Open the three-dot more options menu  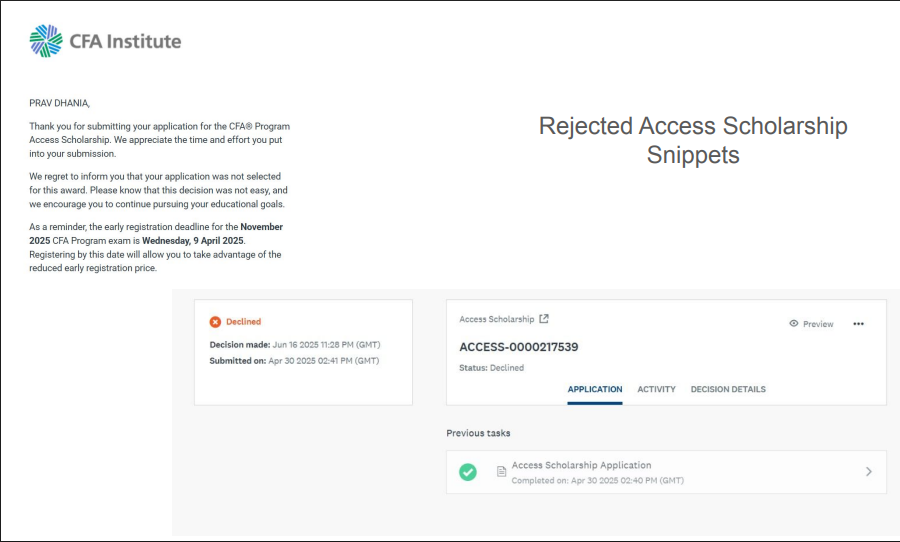click(858, 324)
